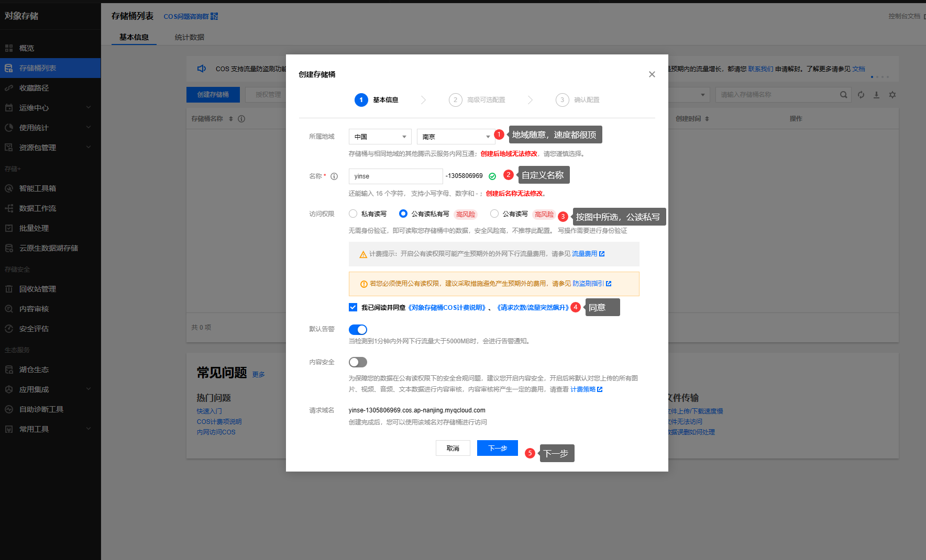Click the bucket name input field

pos(395,176)
